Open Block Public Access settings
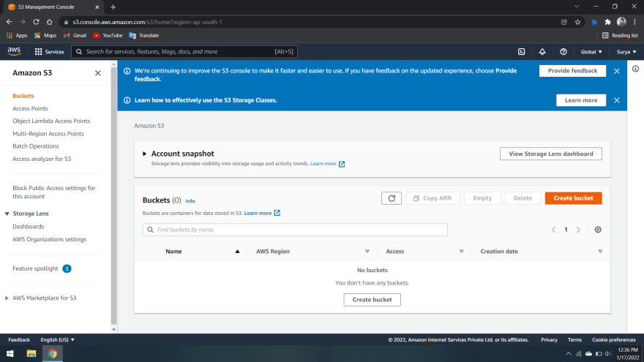 pyautogui.click(x=54, y=192)
